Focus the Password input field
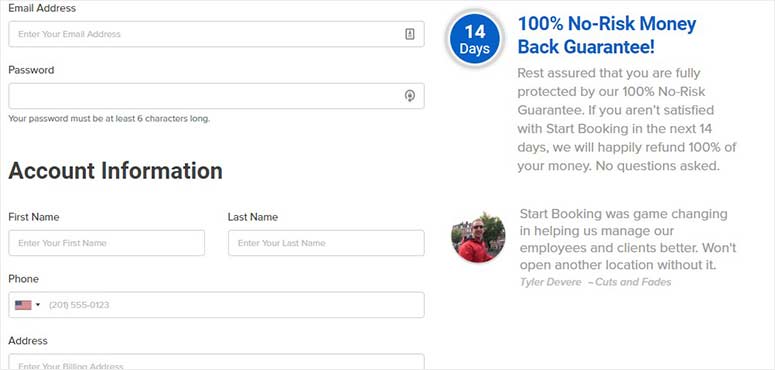 [x=216, y=96]
